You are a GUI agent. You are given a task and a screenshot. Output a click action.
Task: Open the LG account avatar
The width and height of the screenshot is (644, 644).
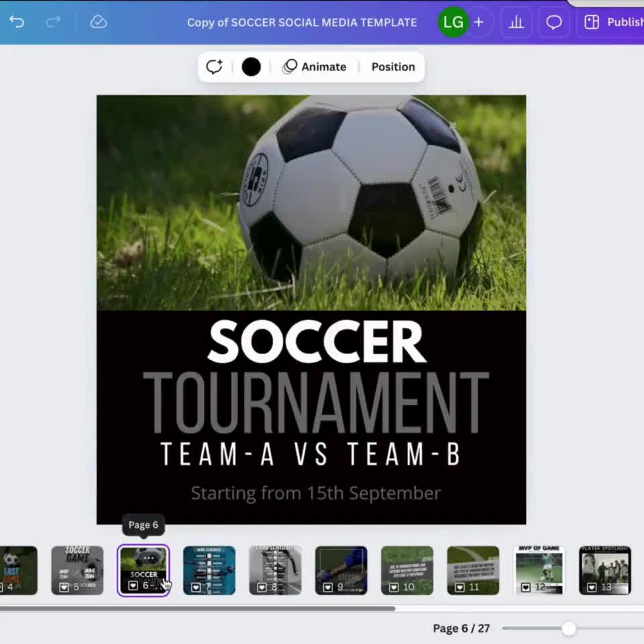[453, 21]
